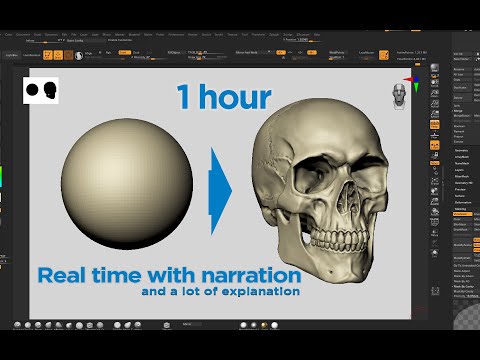Open the Color menu
This screenshot has width=480, height=360.
coord(8,35)
